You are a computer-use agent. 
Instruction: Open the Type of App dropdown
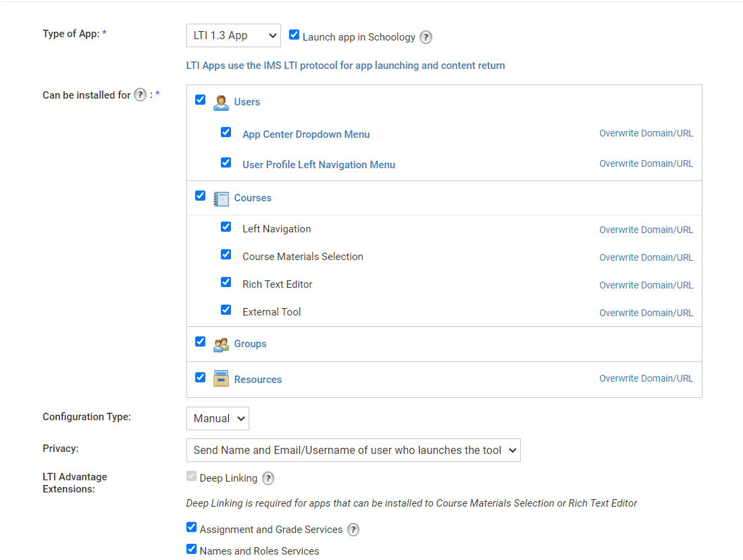pyautogui.click(x=234, y=36)
